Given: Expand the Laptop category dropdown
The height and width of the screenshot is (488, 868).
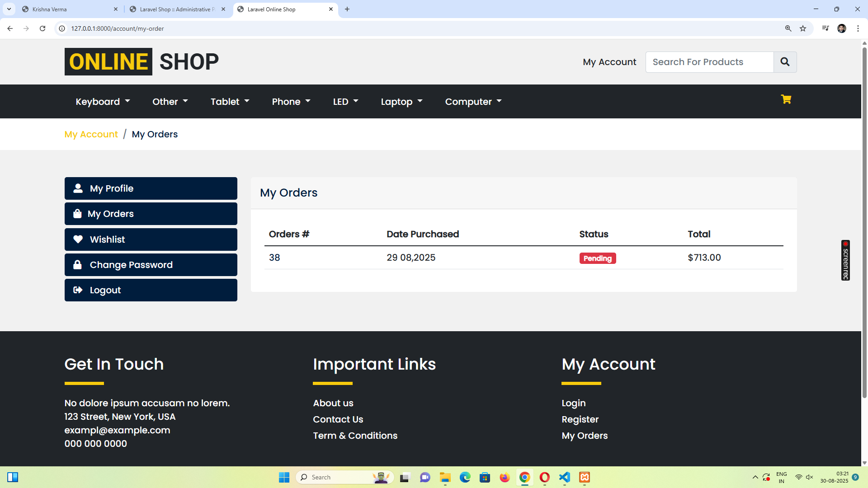Looking at the screenshot, I should (x=401, y=102).
